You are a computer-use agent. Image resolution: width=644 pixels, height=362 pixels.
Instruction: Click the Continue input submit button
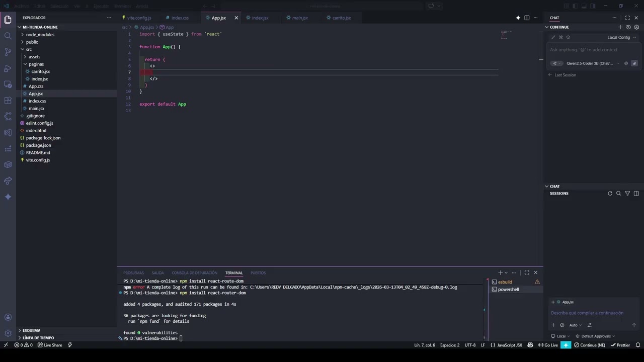click(x=634, y=63)
